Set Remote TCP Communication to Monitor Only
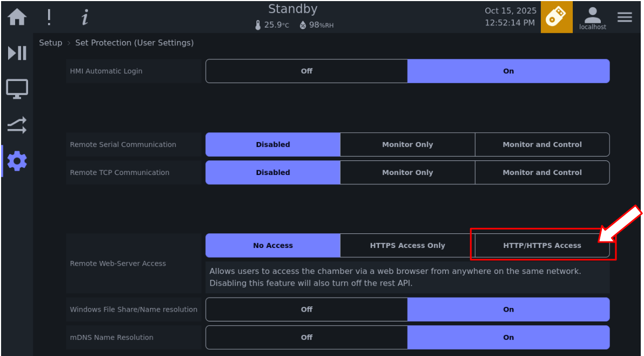The image size is (644, 356). pyautogui.click(x=408, y=172)
